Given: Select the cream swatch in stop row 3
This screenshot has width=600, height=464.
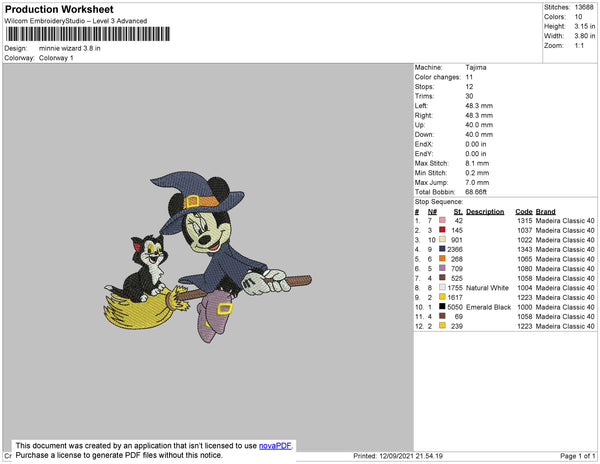Looking at the screenshot, I should coord(442,239).
